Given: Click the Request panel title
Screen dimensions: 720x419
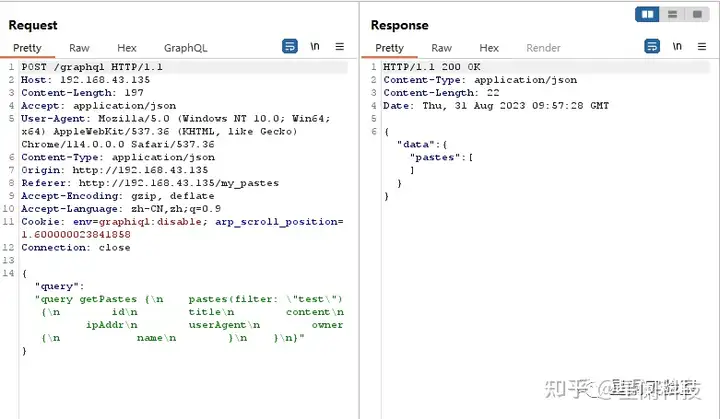Looking at the screenshot, I should click(x=33, y=25).
